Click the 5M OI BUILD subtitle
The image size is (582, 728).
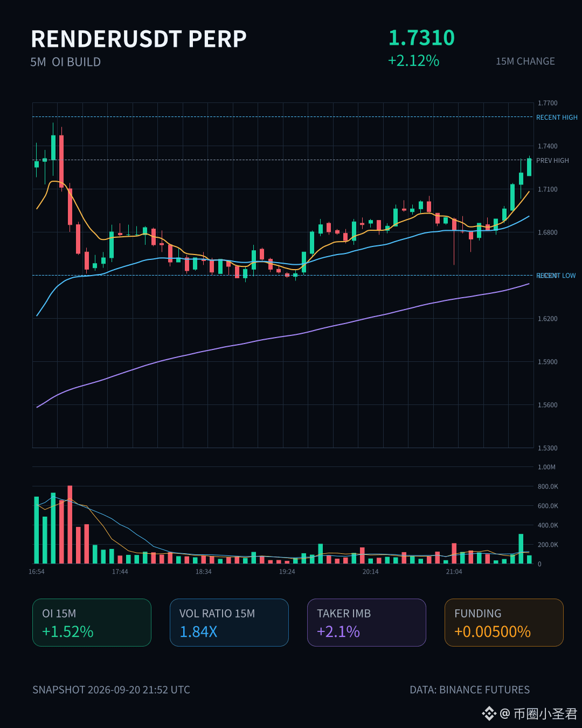(x=66, y=62)
